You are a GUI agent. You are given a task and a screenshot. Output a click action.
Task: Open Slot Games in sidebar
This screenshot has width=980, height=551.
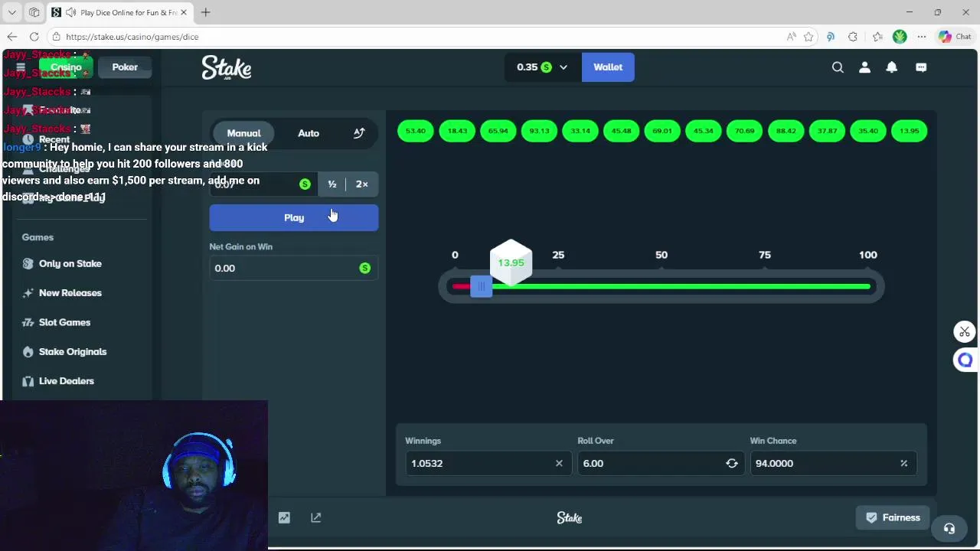click(64, 322)
